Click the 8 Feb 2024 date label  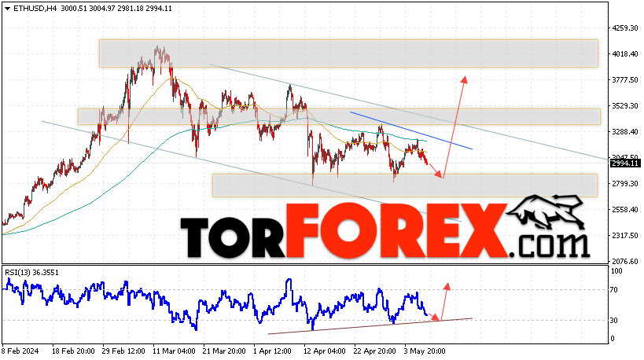(x=20, y=351)
